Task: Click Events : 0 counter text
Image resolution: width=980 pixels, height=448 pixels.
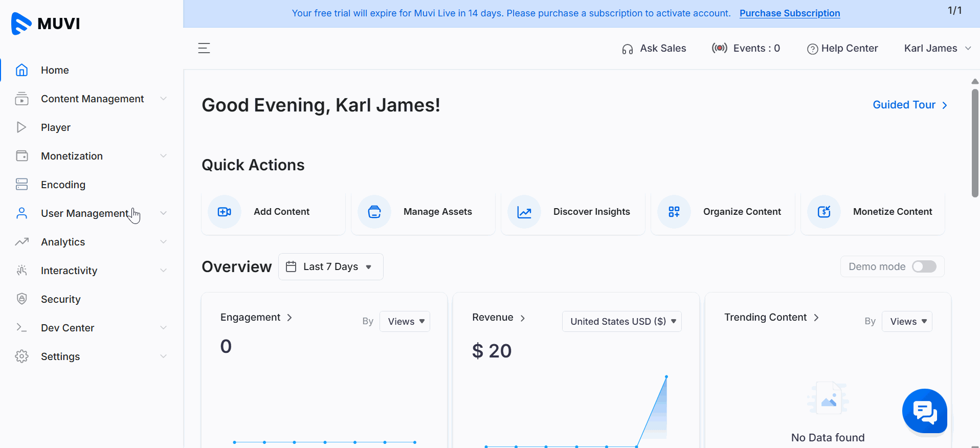Action: click(x=756, y=48)
